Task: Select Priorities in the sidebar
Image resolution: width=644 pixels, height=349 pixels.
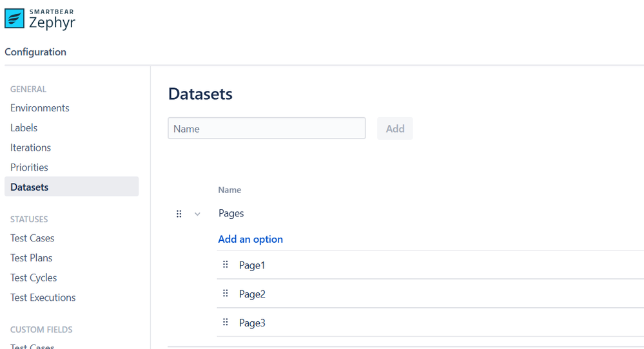Action: [29, 167]
